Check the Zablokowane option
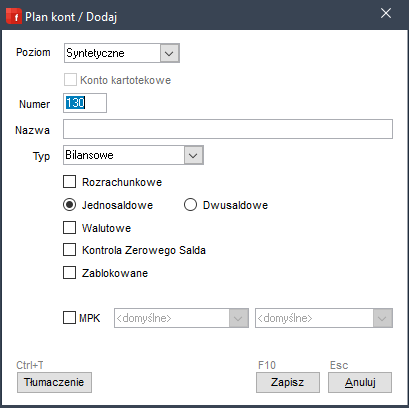415x409 pixels. tap(70, 273)
